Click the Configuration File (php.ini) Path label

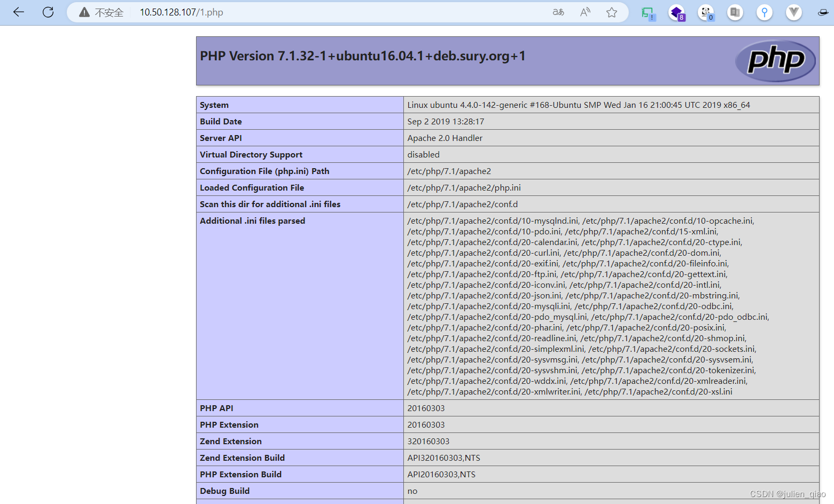click(264, 171)
